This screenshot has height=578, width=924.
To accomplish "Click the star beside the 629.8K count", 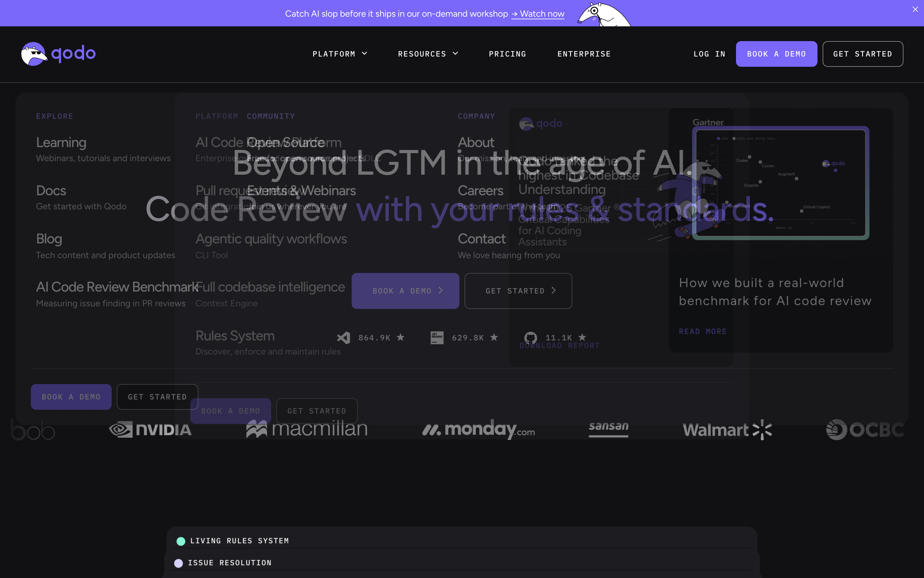I will tap(494, 337).
